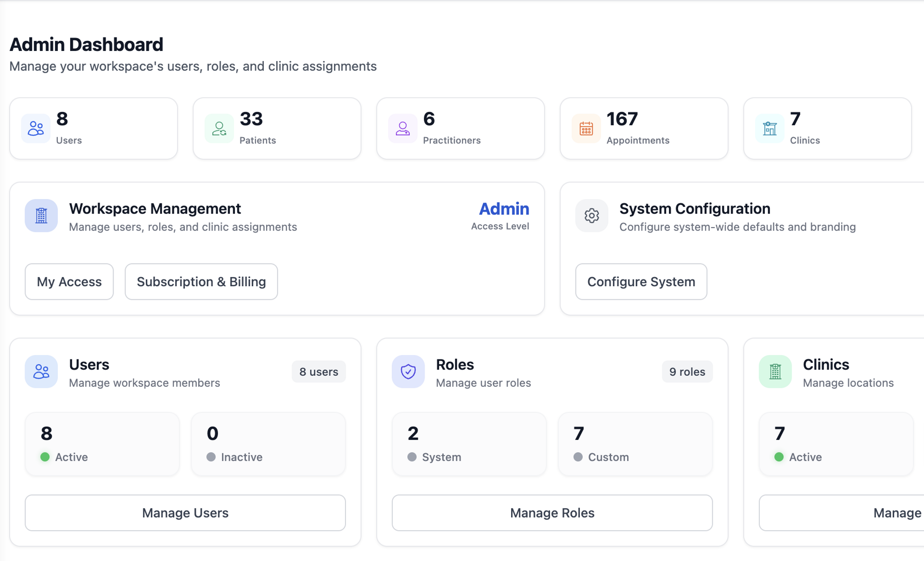Select the Inactive users count card
924x561 pixels.
point(268,444)
